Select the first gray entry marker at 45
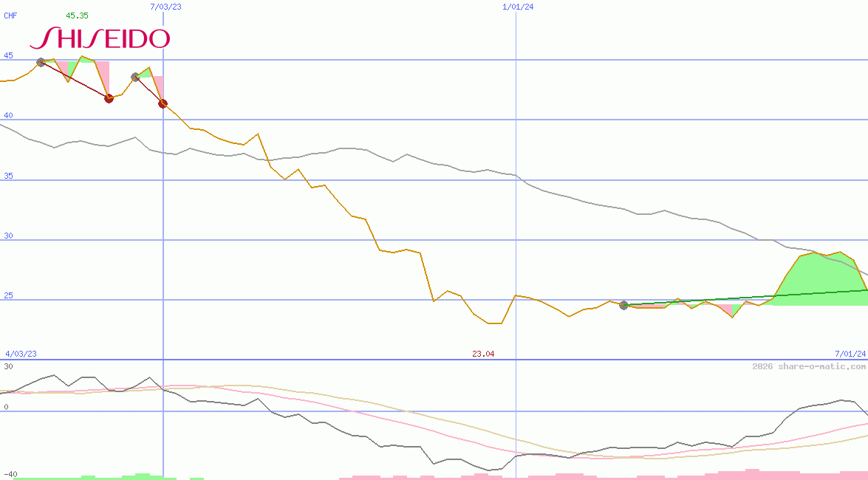Image resolution: width=868 pixels, height=480 pixels. point(42,62)
